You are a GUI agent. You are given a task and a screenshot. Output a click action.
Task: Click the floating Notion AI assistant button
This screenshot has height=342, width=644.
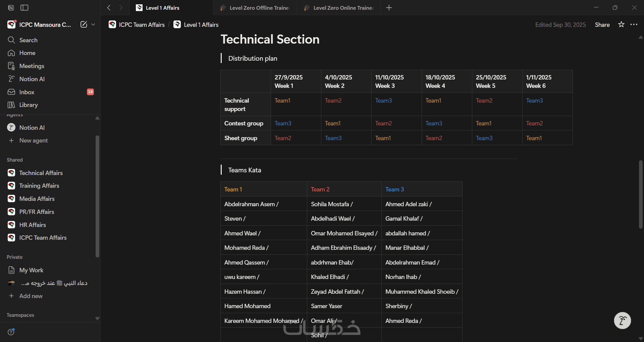coord(622,321)
